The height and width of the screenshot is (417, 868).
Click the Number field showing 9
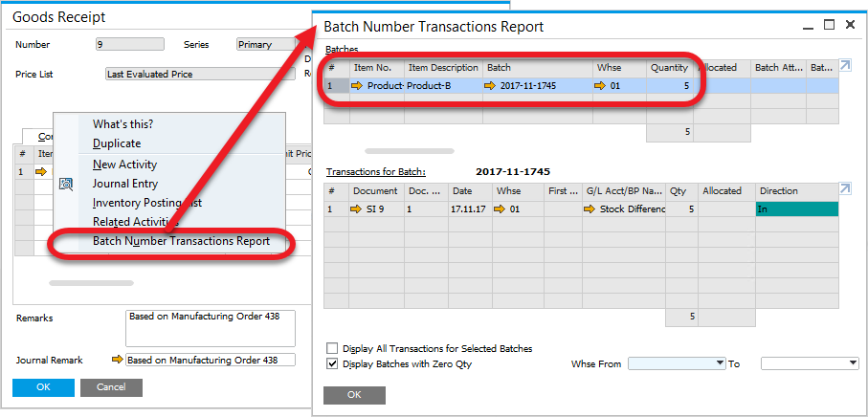pyautogui.click(x=130, y=44)
